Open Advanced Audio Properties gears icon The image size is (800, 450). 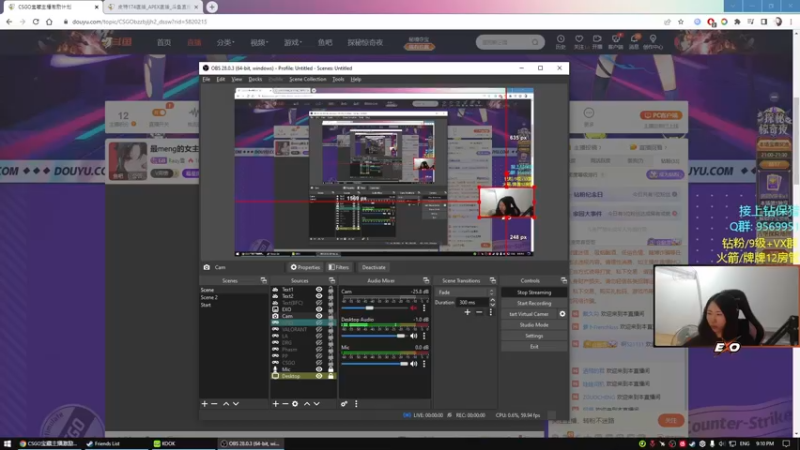344,404
